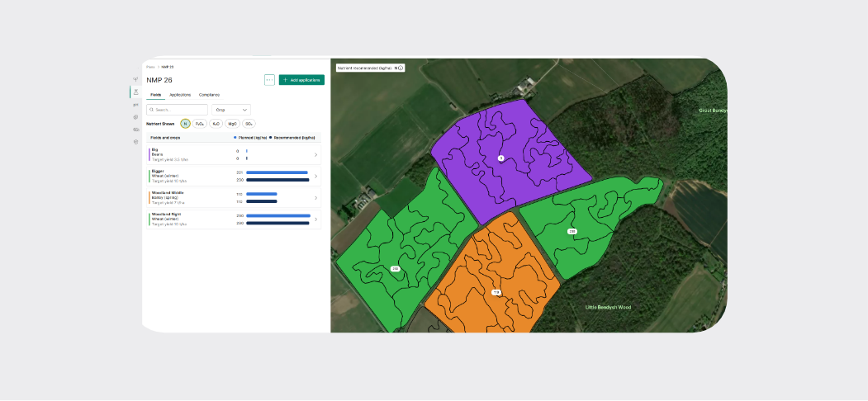The image size is (868, 401).
Task: Expand the Woodland Right wheat row chevron
Action: [x=315, y=219]
